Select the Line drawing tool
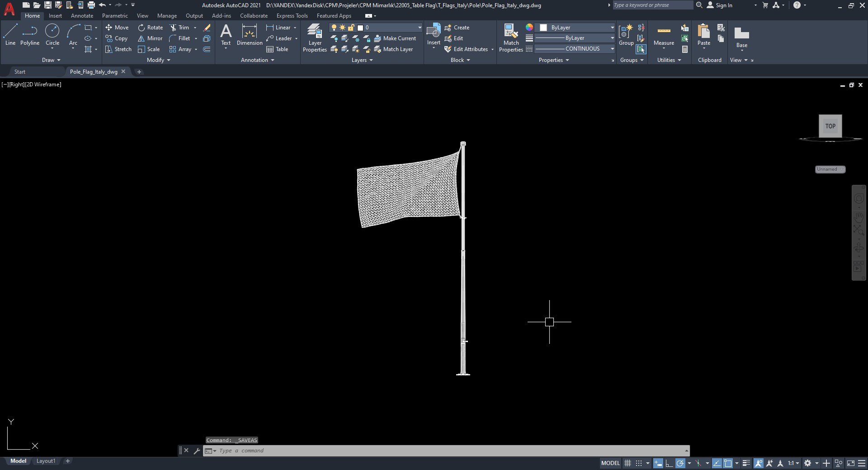The height and width of the screenshot is (470, 868). pyautogui.click(x=10, y=35)
